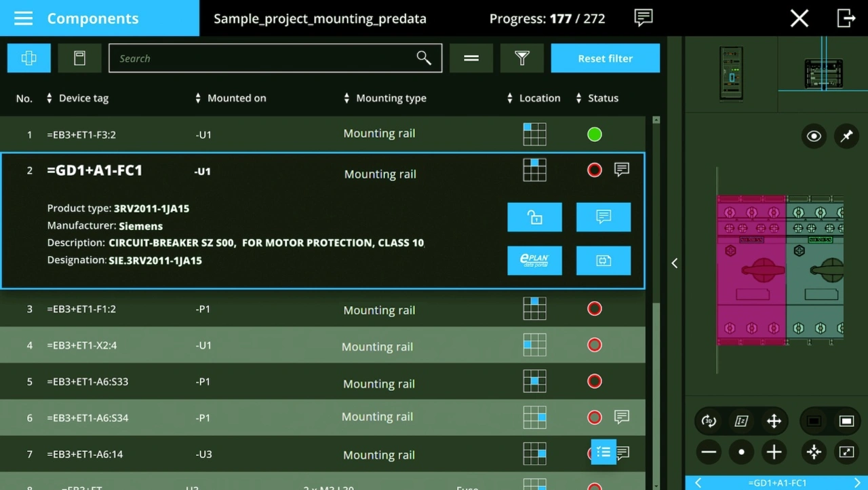Zoom in with the plus button
The width and height of the screenshot is (868, 490).
[774, 452]
